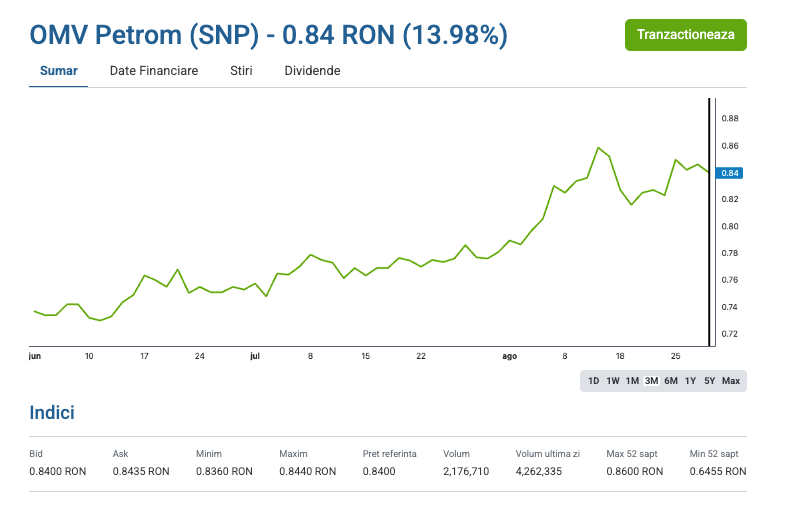
Task: Click the blue 0.84 price marker
Action: click(x=729, y=173)
